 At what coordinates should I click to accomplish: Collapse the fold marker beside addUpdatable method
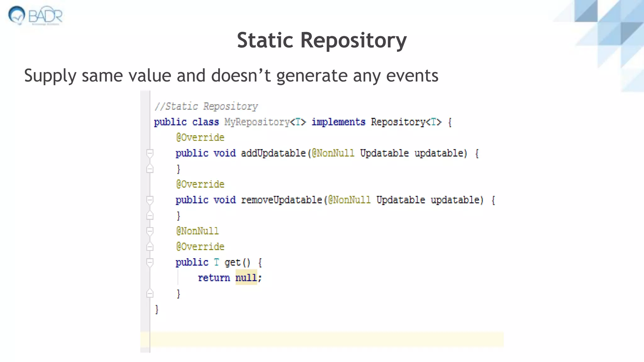[x=150, y=153]
